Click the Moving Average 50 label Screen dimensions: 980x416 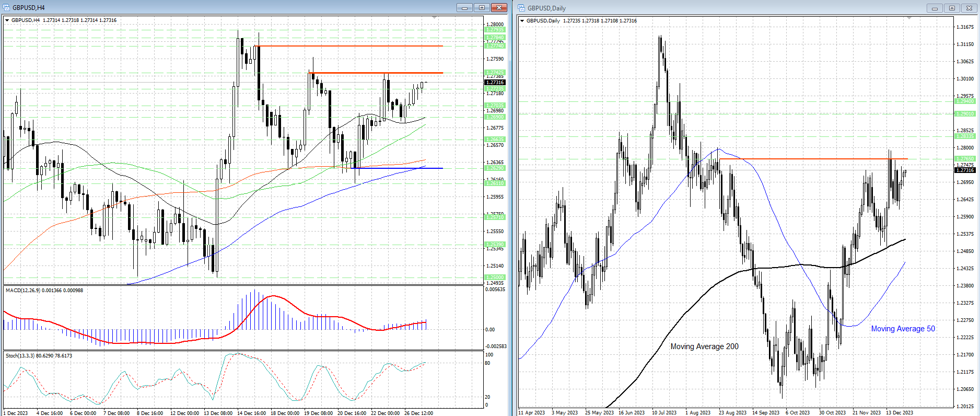pyautogui.click(x=903, y=329)
